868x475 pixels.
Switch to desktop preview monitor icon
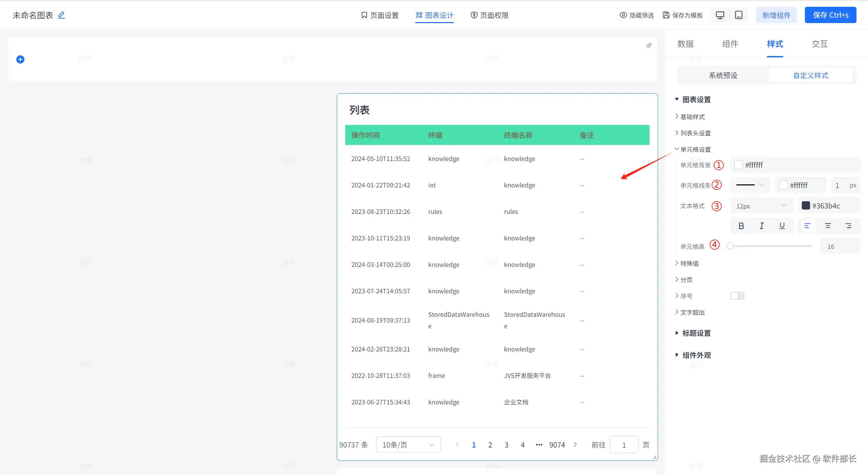pyautogui.click(x=720, y=15)
